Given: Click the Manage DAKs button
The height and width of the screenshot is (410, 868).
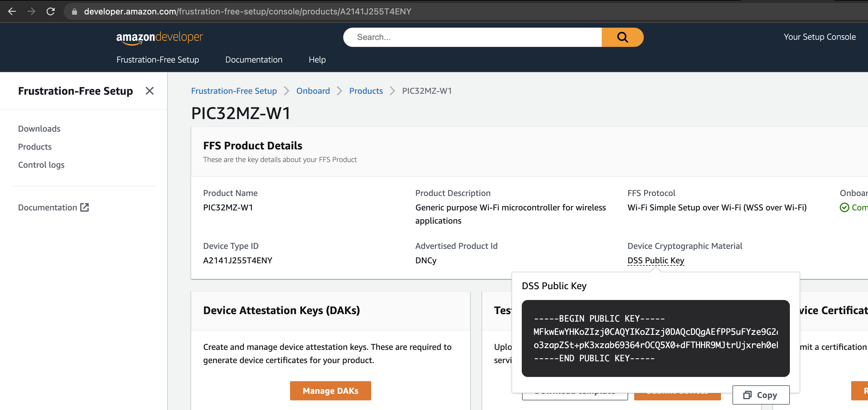Looking at the screenshot, I should tap(330, 391).
